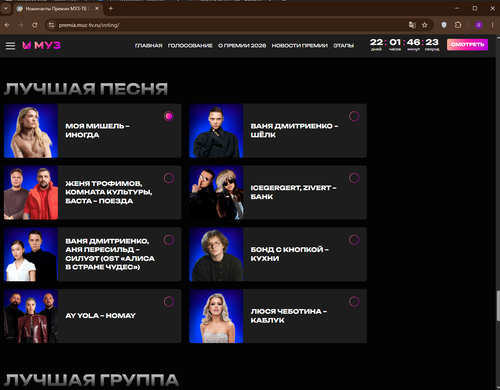Click the translate page icon
Viewport: 500px width, 390px height.
[412, 25]
